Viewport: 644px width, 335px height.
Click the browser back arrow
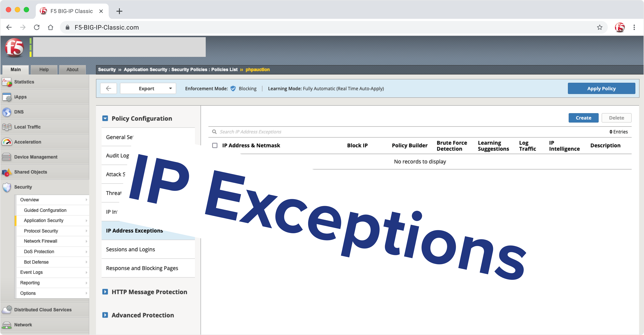(9, 27)
